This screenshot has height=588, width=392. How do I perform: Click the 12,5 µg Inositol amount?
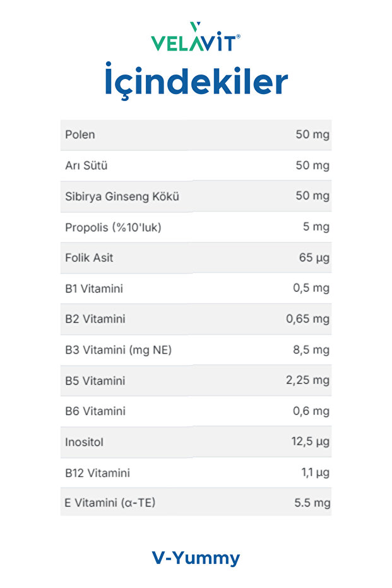[310, 442]
